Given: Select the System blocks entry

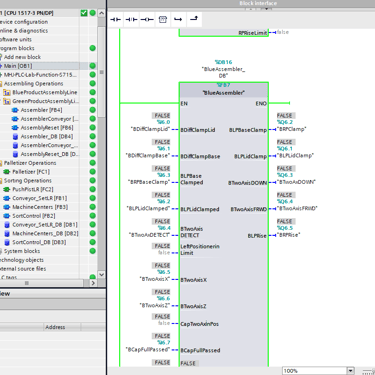Looking at the screenshot, I should click(22, 251).
